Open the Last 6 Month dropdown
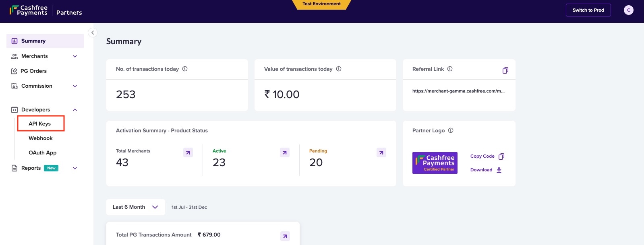 136,207
